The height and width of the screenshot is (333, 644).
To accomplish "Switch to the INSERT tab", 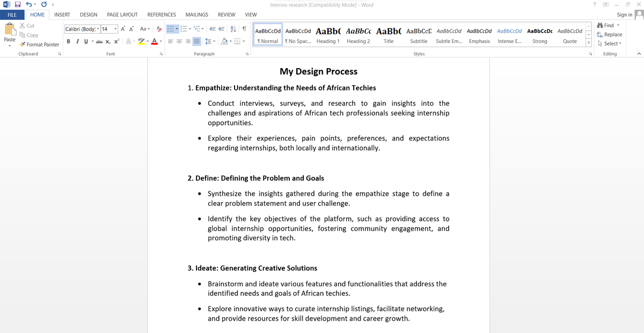I will click(62, 14).
